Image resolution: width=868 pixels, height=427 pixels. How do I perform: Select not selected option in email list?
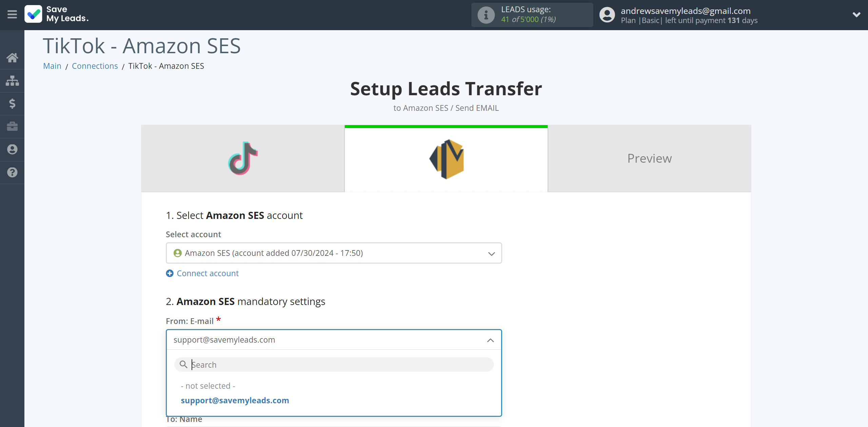point(208,386)
